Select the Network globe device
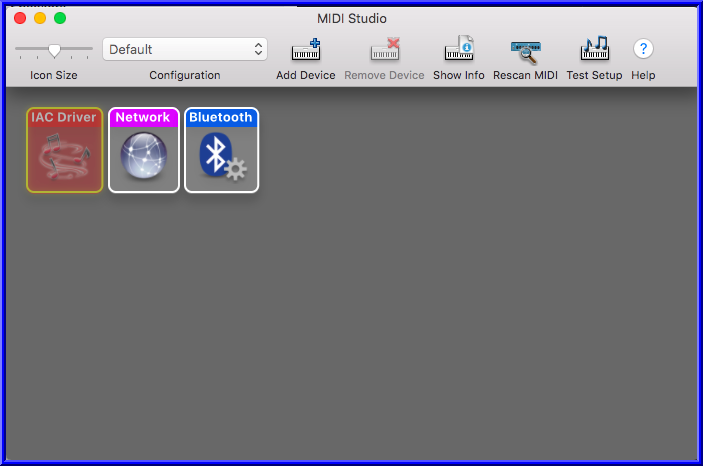Screen dimensions: 703x466 pyautogui.click(x=144, y=150)
